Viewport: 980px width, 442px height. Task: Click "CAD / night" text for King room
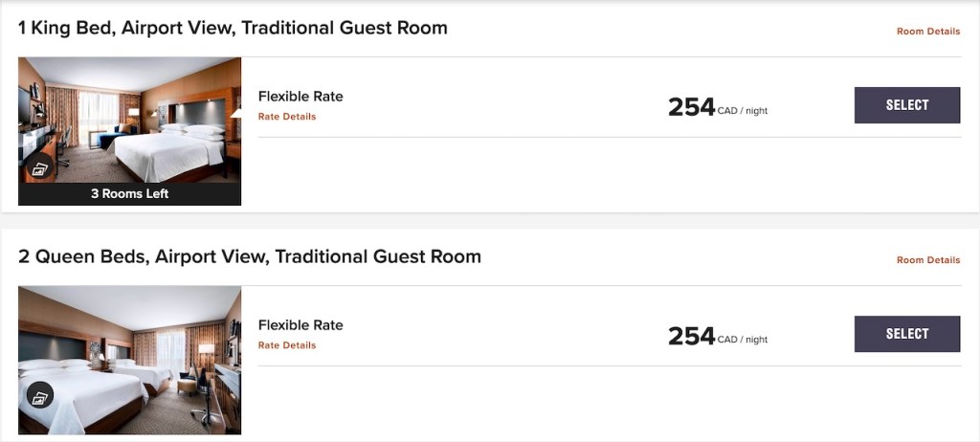tap(743, 111)
